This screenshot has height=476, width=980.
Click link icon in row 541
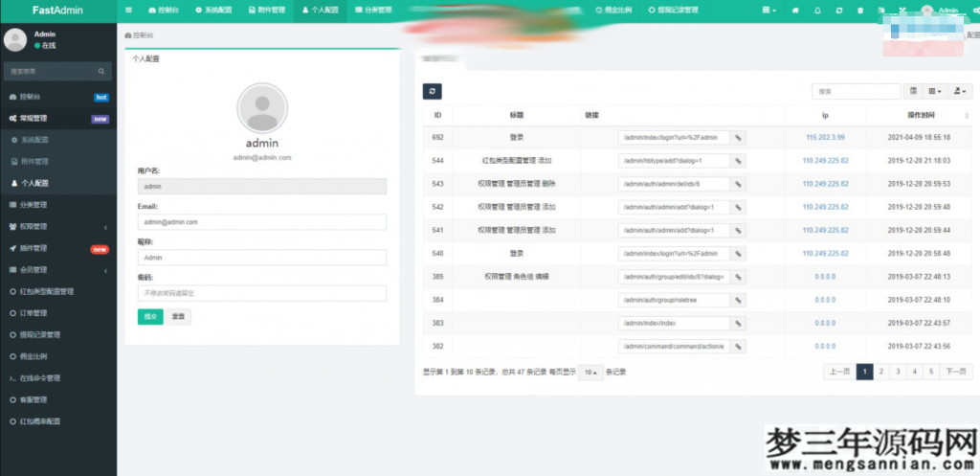click(x=738, y=230)
